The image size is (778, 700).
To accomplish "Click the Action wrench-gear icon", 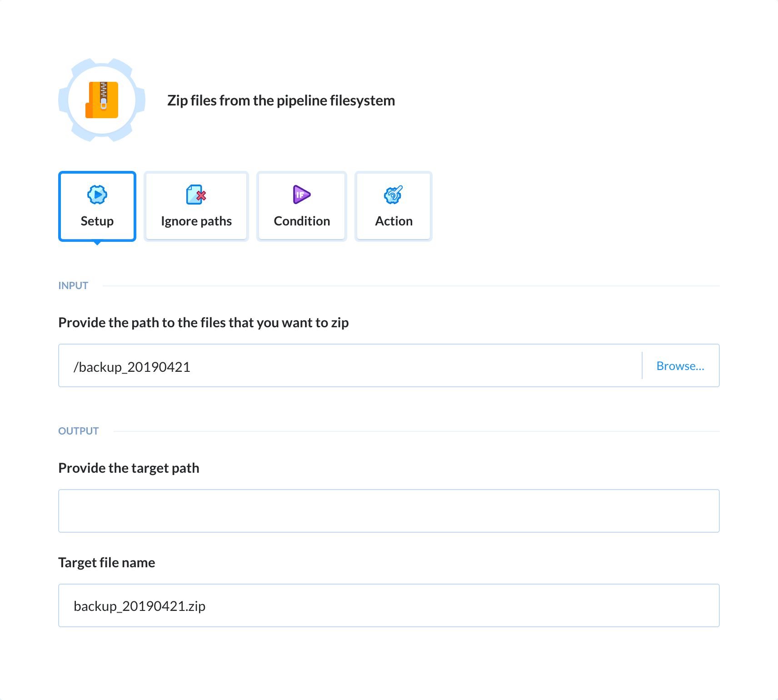I will [393, 195].
